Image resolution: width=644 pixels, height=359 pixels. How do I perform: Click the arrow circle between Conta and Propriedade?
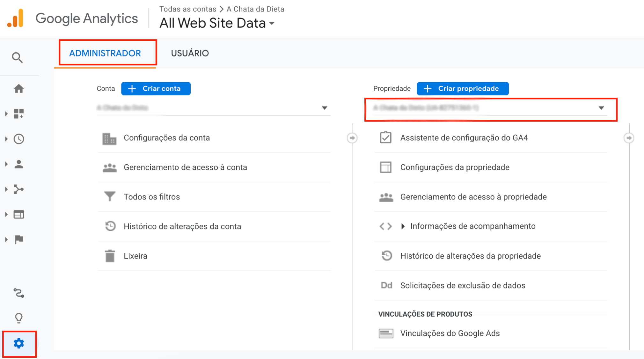pyautogui.click(x=352, y=138)
